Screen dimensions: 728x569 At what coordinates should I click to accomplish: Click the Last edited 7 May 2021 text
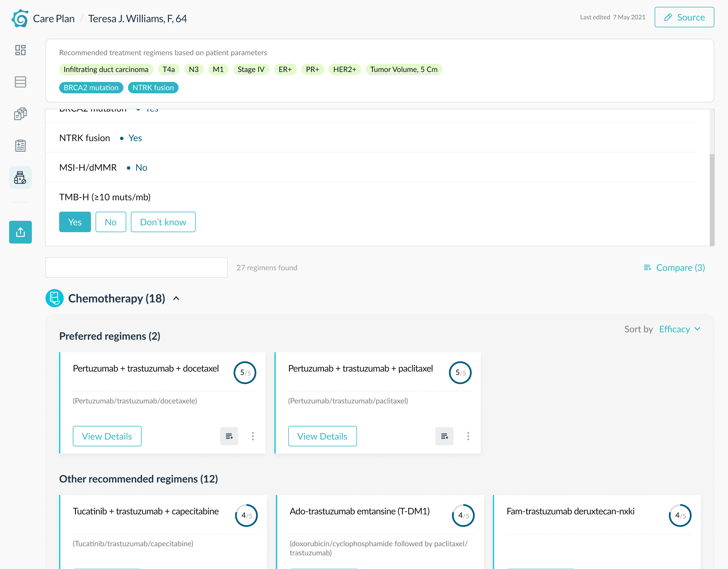pos(613,17)
